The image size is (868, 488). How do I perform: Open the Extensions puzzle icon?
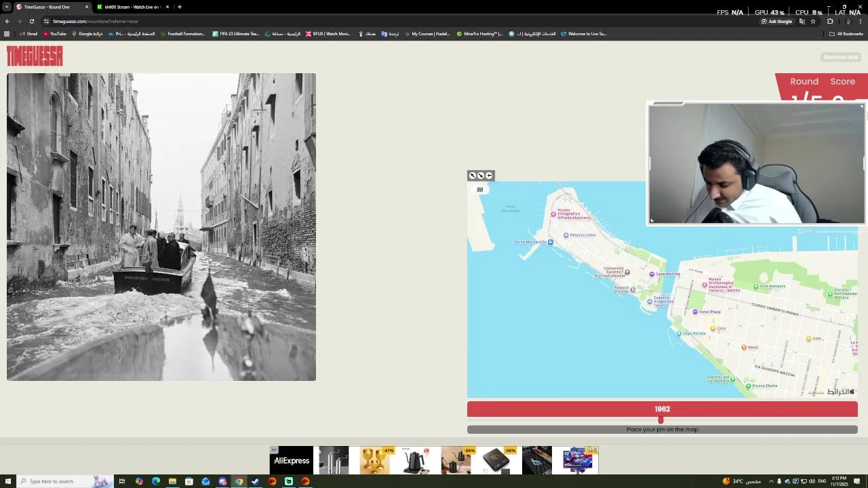[830, 21]
